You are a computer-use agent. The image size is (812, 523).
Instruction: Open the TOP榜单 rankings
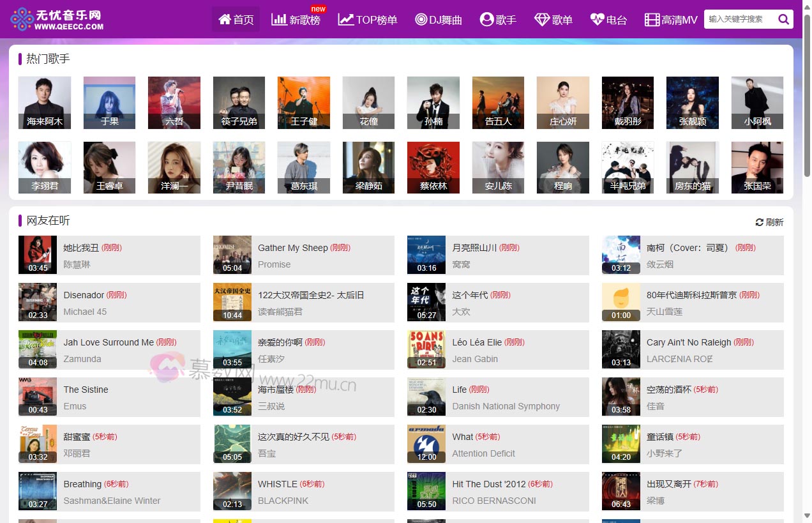click(368, 20)
